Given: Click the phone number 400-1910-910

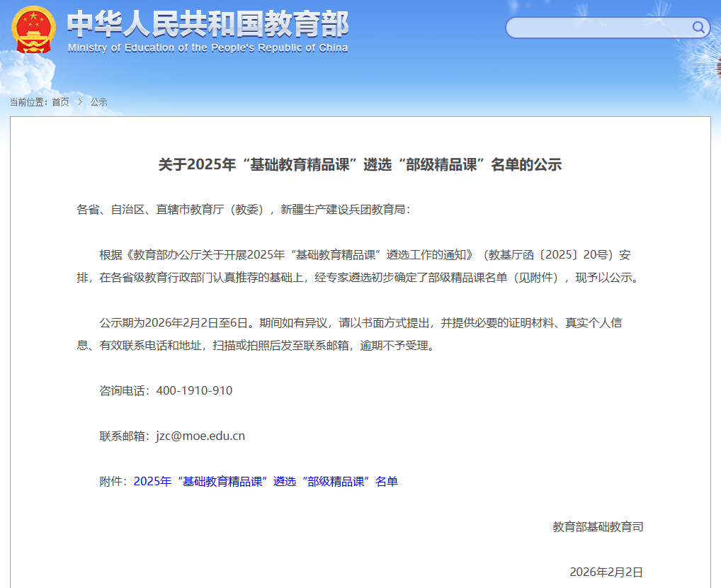Looking at the screenshot, I should click(x=194, y=391).
